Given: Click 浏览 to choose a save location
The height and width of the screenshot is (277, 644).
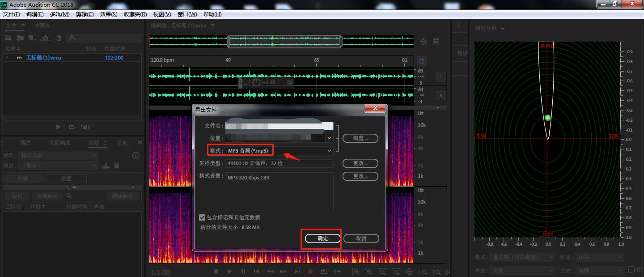Looking at the screenshot, I should click(x=360, y=138).
